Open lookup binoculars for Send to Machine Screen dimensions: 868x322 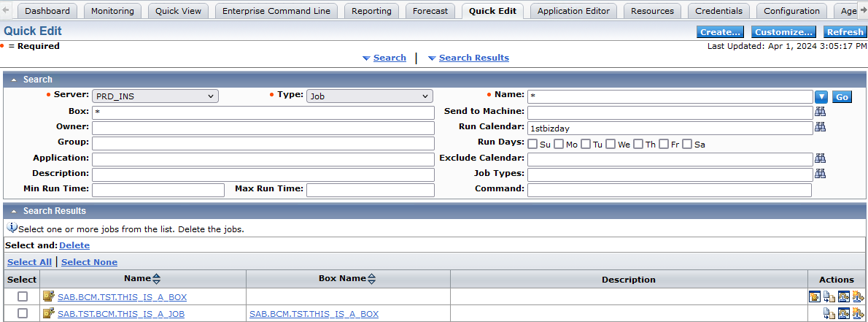[821, 112]
